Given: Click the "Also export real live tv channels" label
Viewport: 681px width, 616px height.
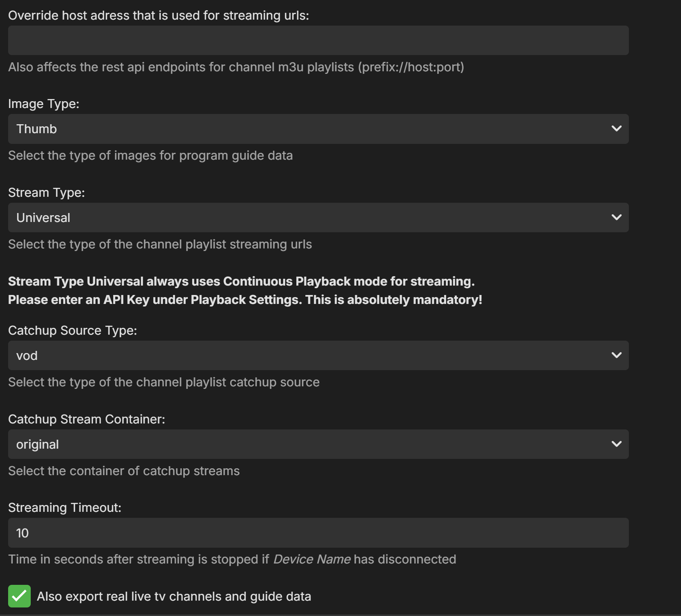Looking at the screenshot, I should 174,596.
